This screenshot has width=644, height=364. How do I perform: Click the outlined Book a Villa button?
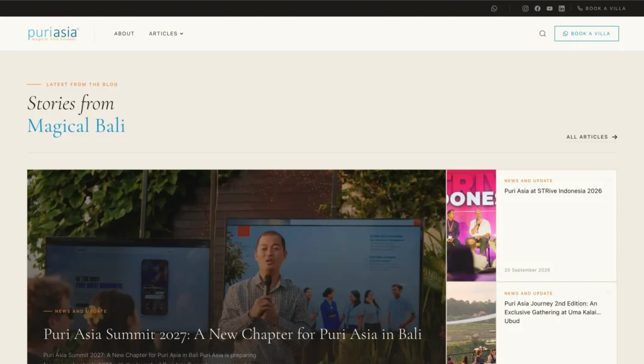tap(587, 34)
